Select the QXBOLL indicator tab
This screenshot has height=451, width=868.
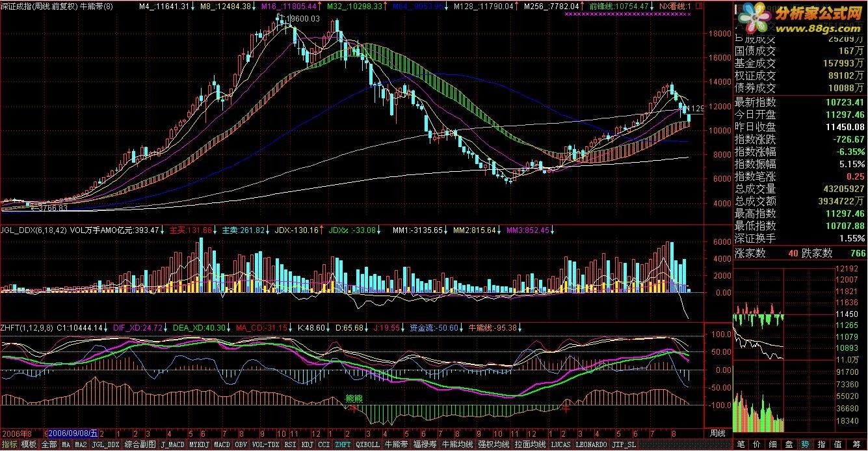(367, 444)
